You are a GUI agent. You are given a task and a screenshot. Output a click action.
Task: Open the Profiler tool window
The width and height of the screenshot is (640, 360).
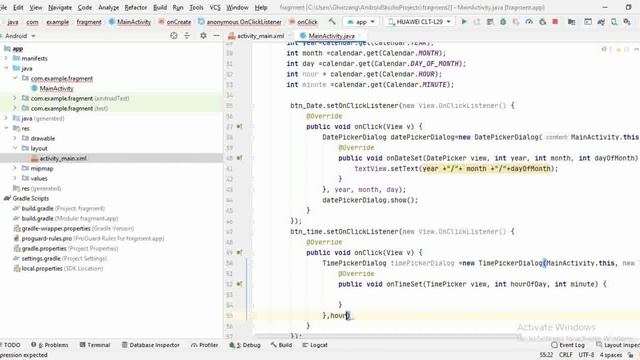(204, 345)
